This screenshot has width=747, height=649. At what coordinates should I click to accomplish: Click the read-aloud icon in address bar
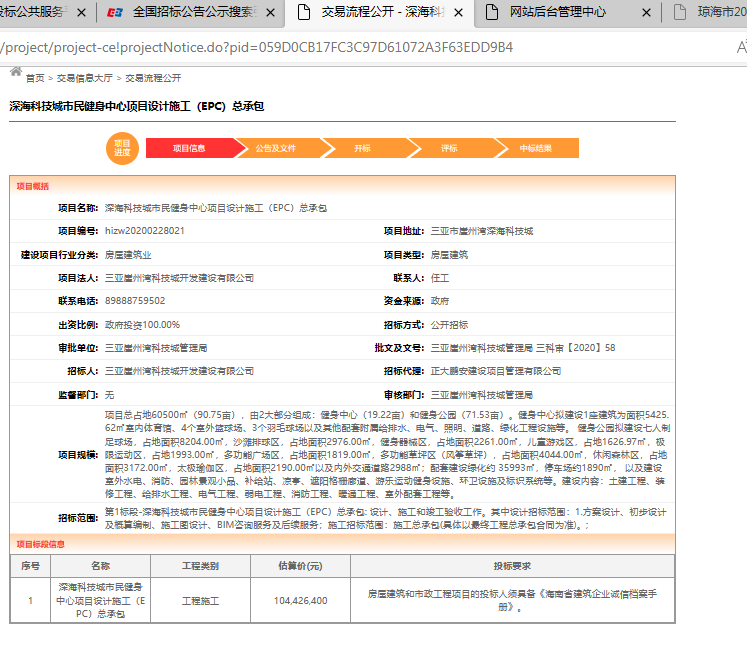(740, 47)
